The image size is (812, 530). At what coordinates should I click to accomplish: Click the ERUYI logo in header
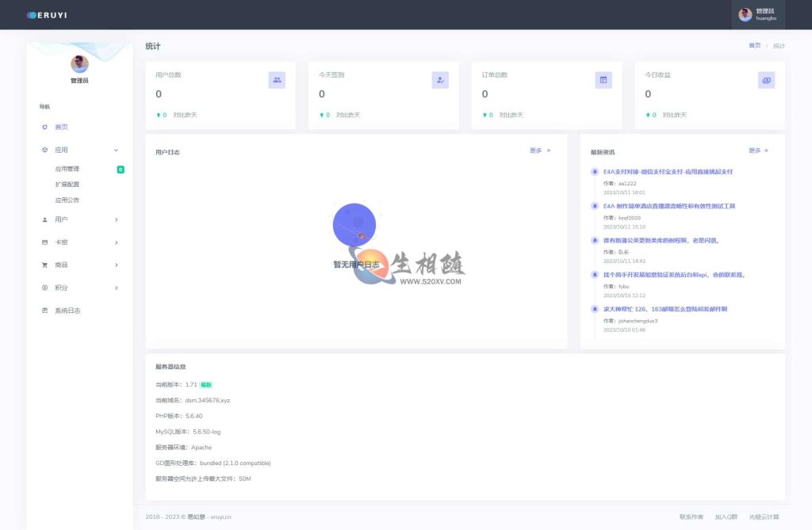[x=46, y=14]
